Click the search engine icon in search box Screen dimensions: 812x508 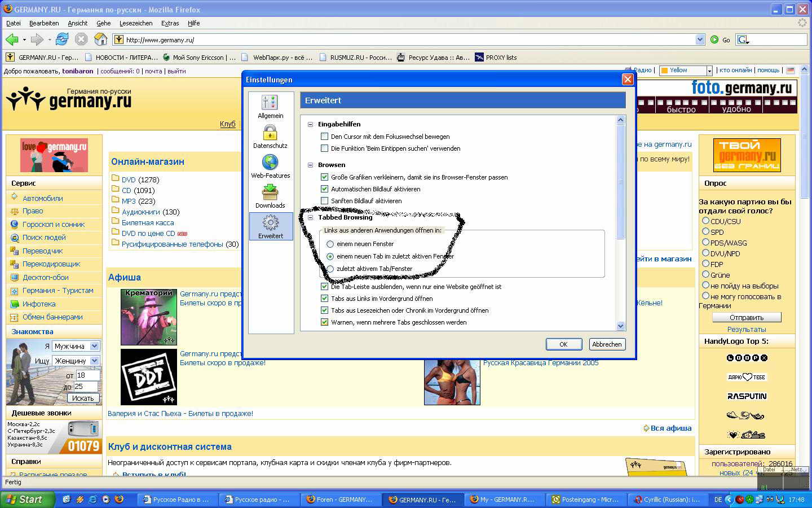click(742, 40)
